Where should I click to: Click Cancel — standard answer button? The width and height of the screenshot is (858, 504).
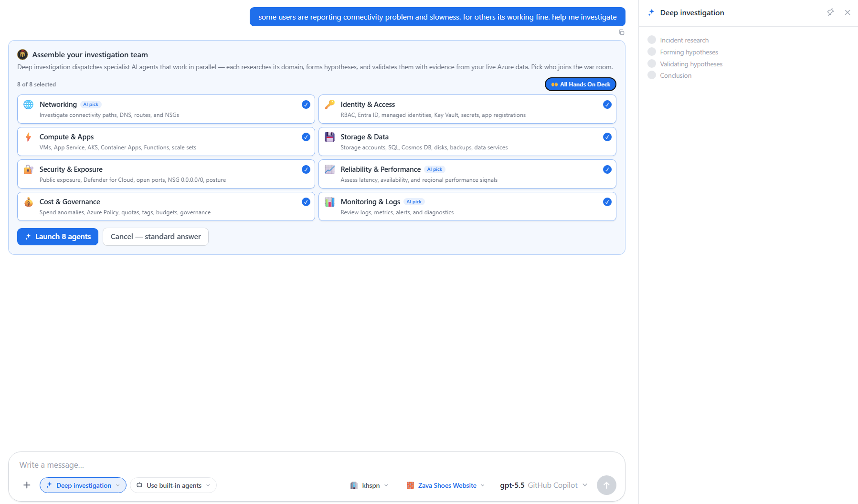click(156, 237)
